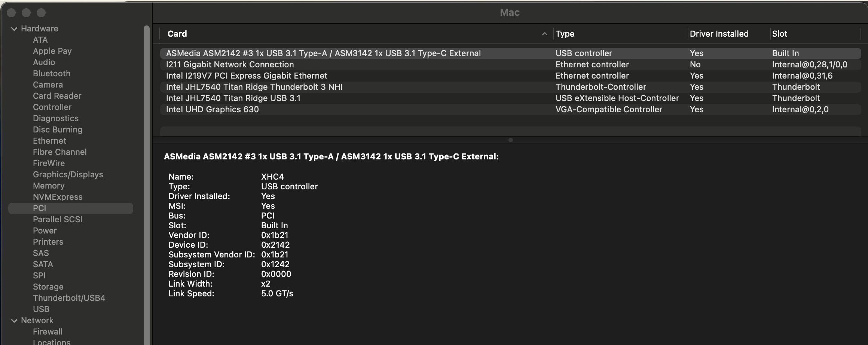The height and width of the screenshot is (345, 868).
Task: Select Fibre Channel in the sidebar
Action: pyautogui.click(x=59, y=152)
